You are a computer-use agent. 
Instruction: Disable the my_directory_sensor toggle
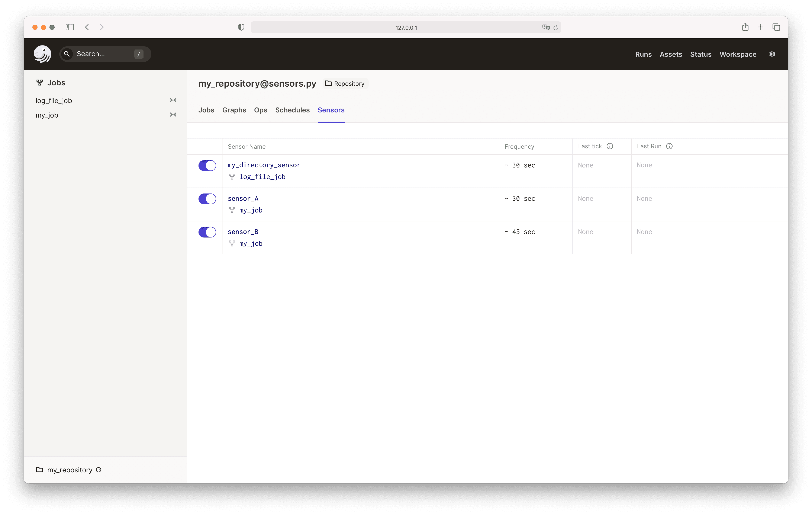pos(207,165)
